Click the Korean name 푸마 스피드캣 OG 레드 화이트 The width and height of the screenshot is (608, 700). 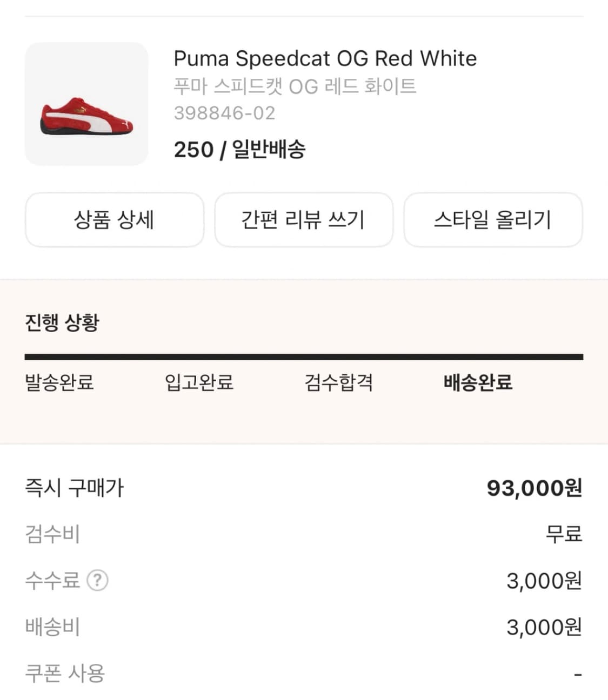295,86
